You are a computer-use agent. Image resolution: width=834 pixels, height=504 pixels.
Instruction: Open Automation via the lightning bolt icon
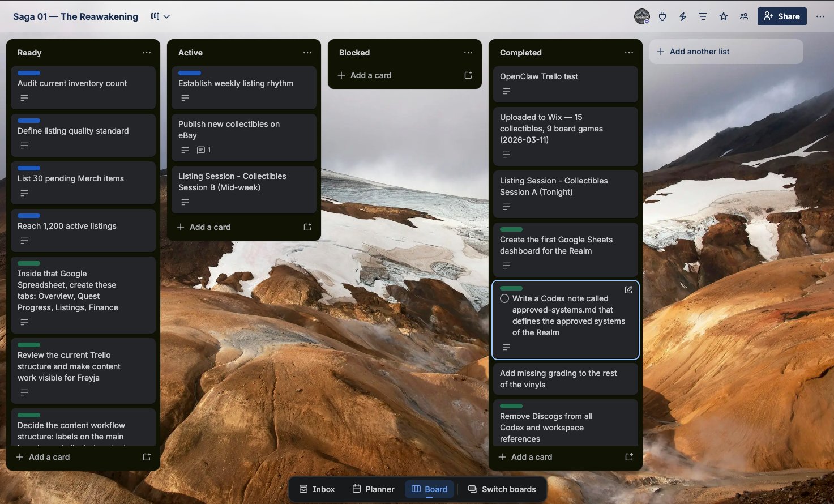683,16
